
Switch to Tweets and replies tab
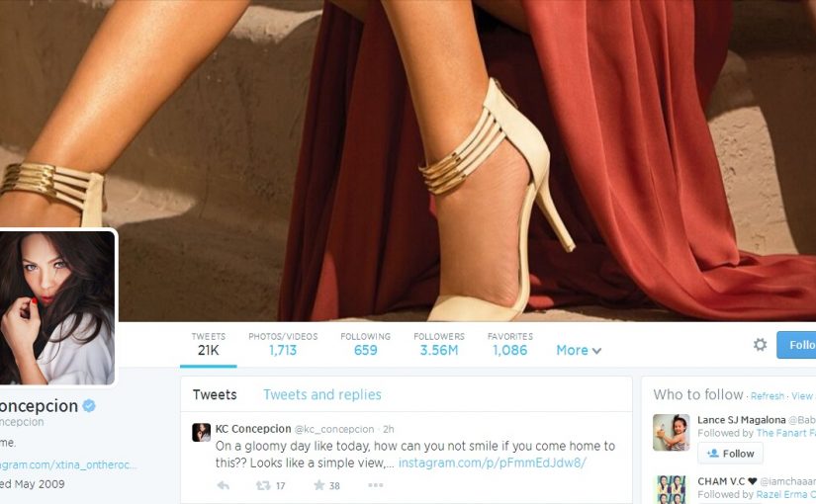click(322, 394)
